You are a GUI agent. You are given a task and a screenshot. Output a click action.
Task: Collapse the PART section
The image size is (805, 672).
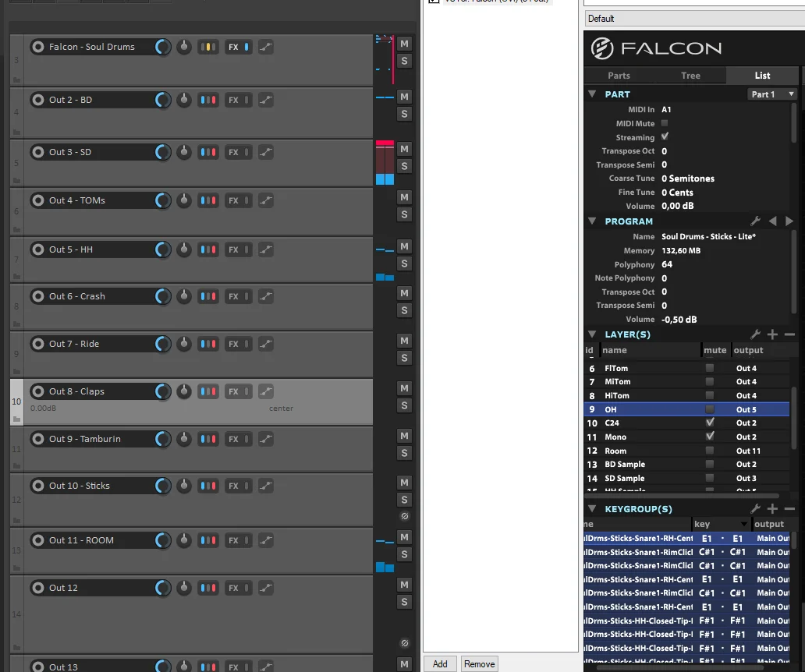pos(592,94)
